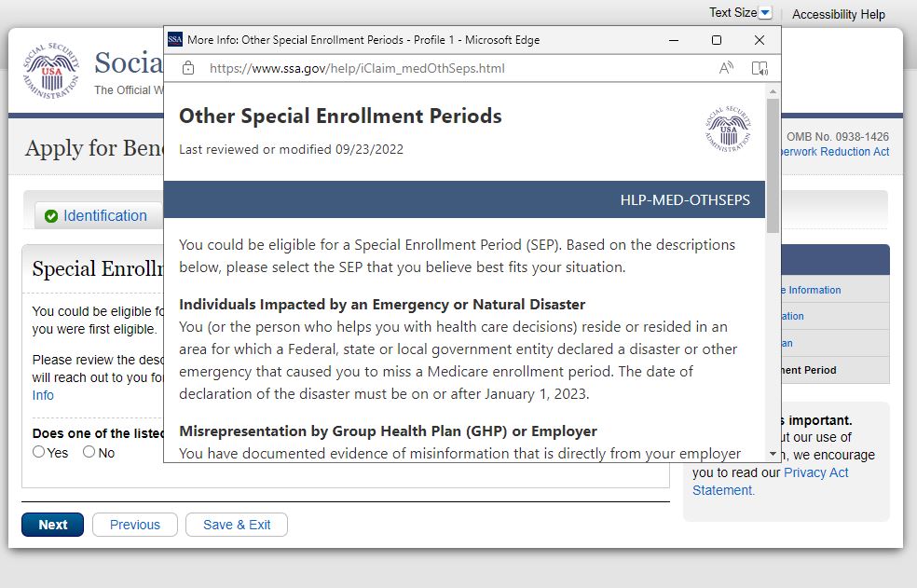Maximize the More Info popup window
This screenshot has width=917, height=588.
[x=716, y=40]
